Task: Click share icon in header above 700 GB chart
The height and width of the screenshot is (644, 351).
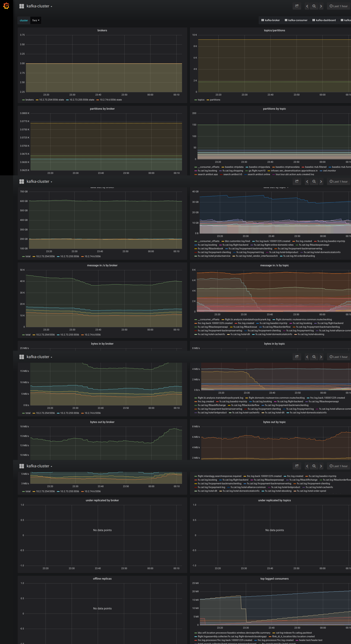Action: click(297, 181)
